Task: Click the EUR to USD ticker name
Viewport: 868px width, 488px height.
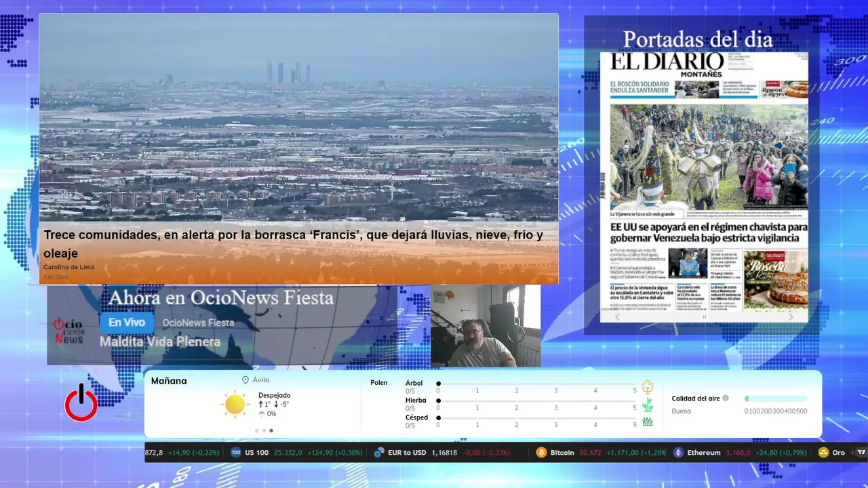Action: (x=408, y=452)
